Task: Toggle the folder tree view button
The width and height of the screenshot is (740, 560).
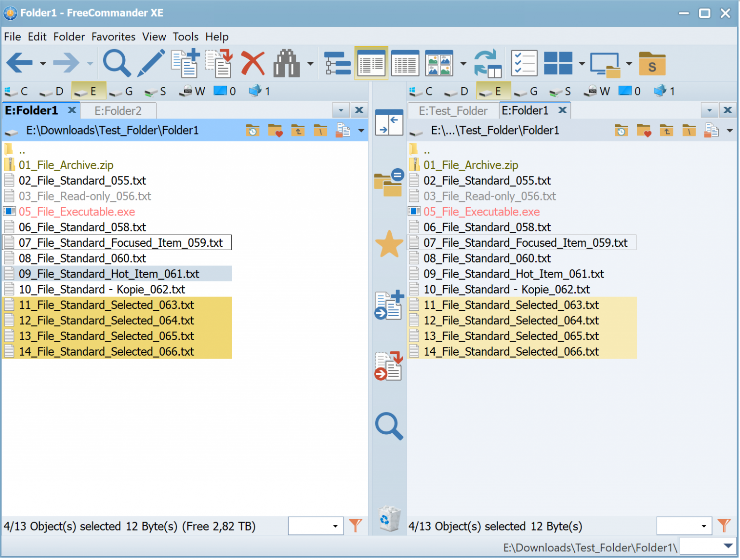Action: 337,63
